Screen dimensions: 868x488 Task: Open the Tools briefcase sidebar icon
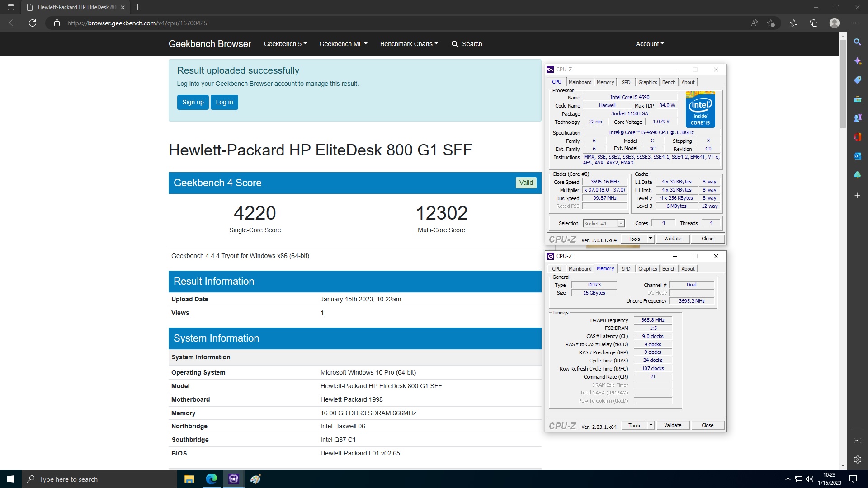point(858,99)
